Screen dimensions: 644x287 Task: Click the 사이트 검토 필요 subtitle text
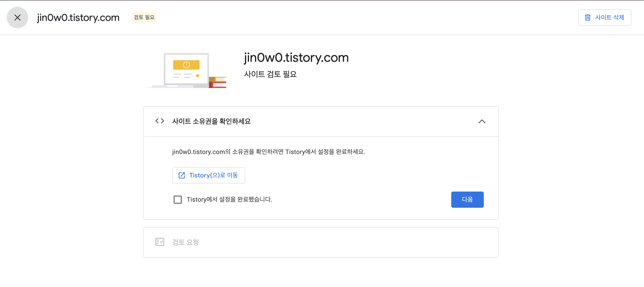pos(270,74)
